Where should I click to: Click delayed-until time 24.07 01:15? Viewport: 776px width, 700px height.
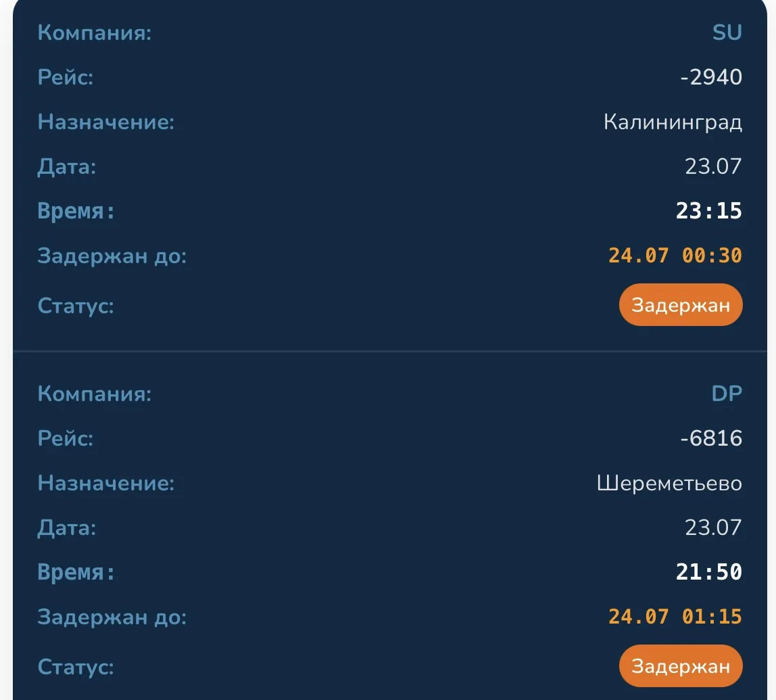pos(675,617)
